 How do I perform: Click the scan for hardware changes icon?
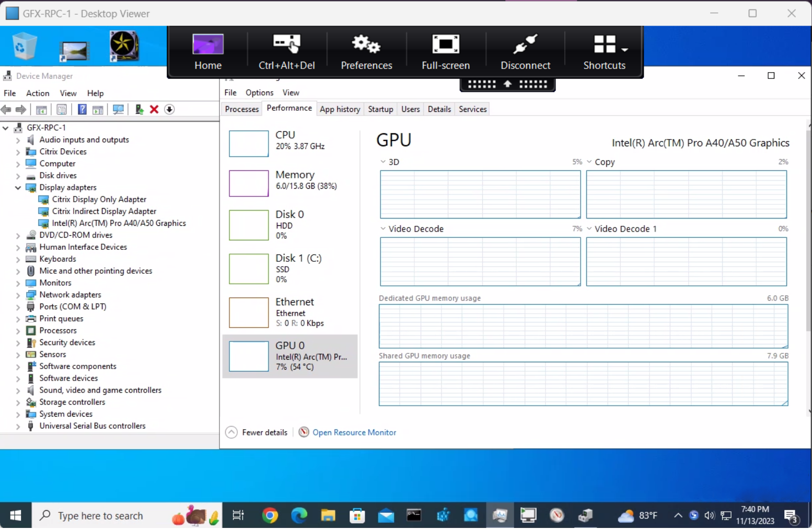tap(119, 109)
